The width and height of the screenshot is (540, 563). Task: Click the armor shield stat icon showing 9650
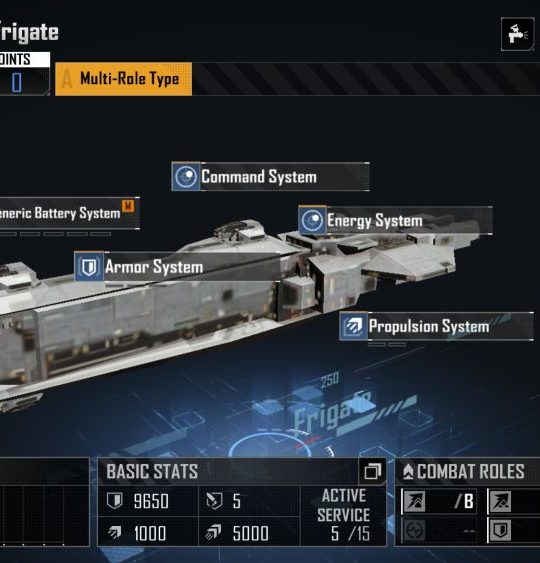(x=115, y=501)
